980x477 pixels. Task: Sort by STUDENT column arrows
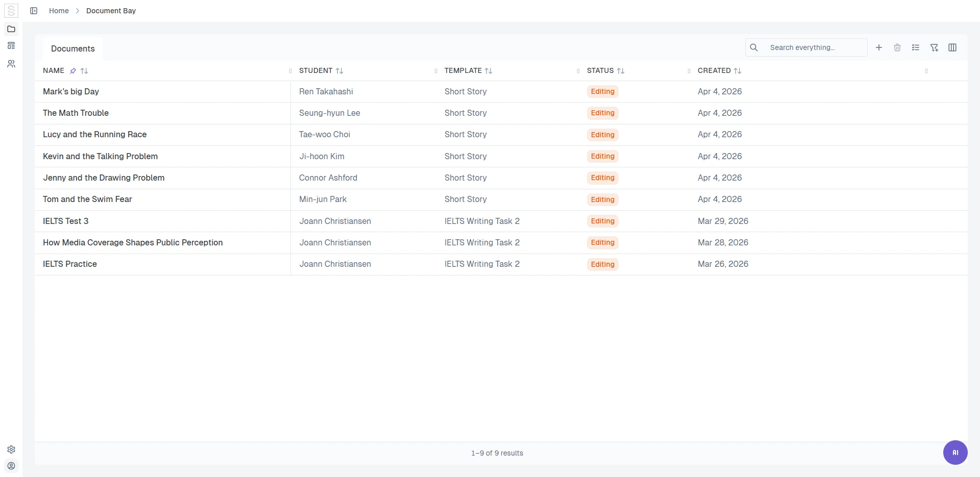point(339,71)
